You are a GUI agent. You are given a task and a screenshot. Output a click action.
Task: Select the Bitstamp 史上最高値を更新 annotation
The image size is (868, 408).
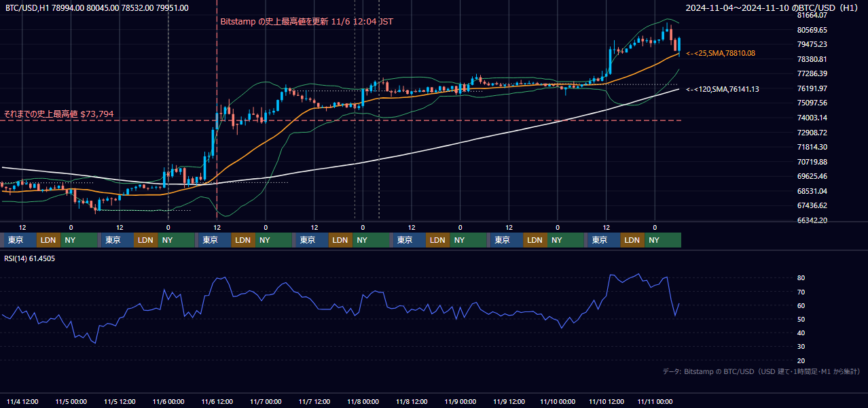coord(306,22)
